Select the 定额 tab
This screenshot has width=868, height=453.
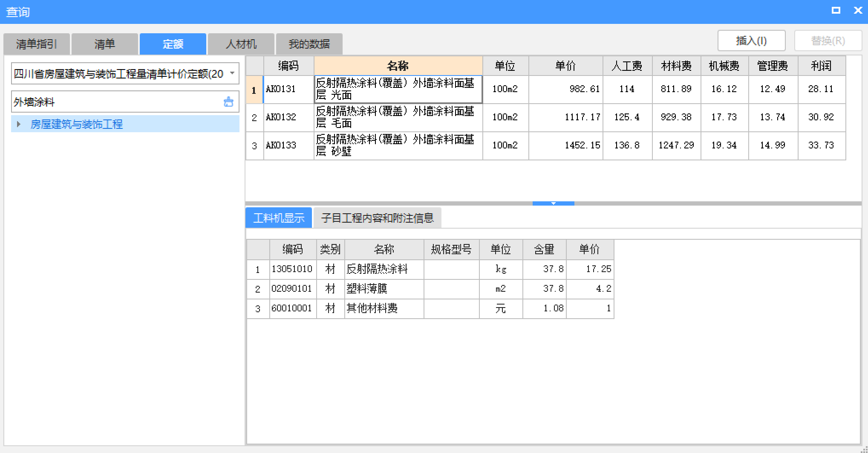coord(173,44)
